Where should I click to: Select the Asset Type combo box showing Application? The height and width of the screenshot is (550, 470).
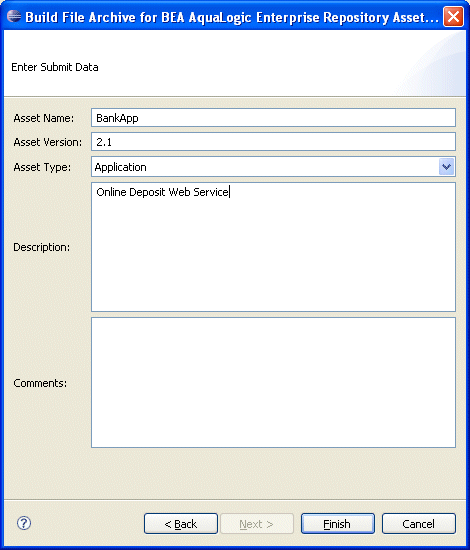tap(273, 167)
